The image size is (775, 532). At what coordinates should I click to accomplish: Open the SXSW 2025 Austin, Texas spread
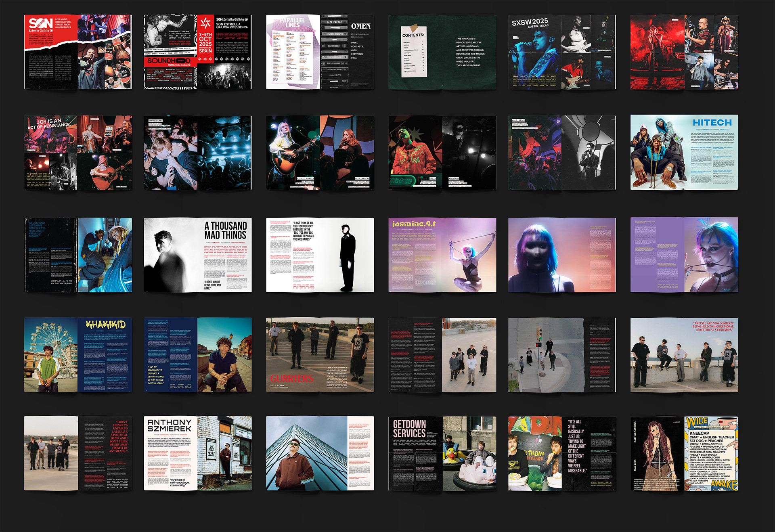click(x=562, y=52)
